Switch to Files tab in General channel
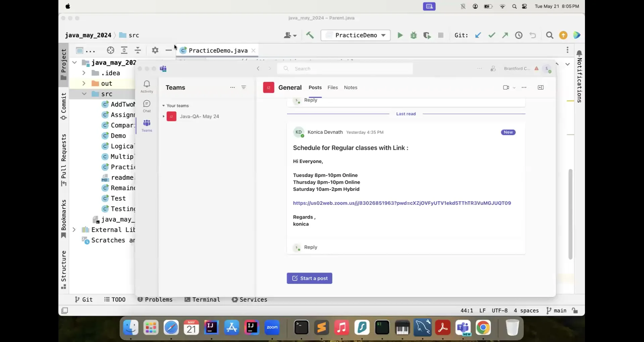Image resolution: width=644 pixels, height=342 pixels. [x=332, y=88]
